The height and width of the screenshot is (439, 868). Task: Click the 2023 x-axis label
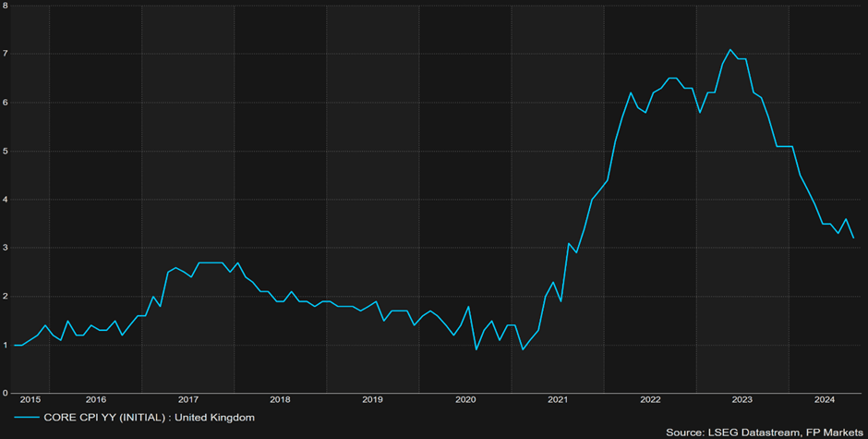tap(742, 399)
